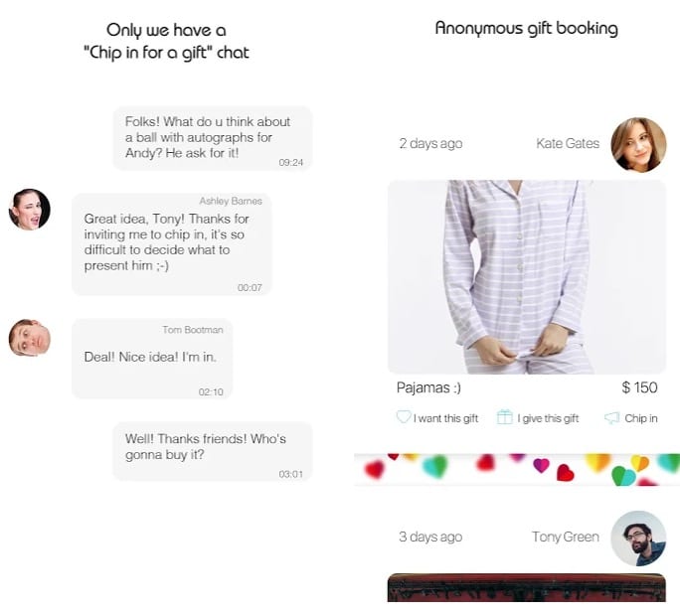This screenshot has height=616, width=680.
Task: Open the pajamas gift photo
Action: [527, 277]
